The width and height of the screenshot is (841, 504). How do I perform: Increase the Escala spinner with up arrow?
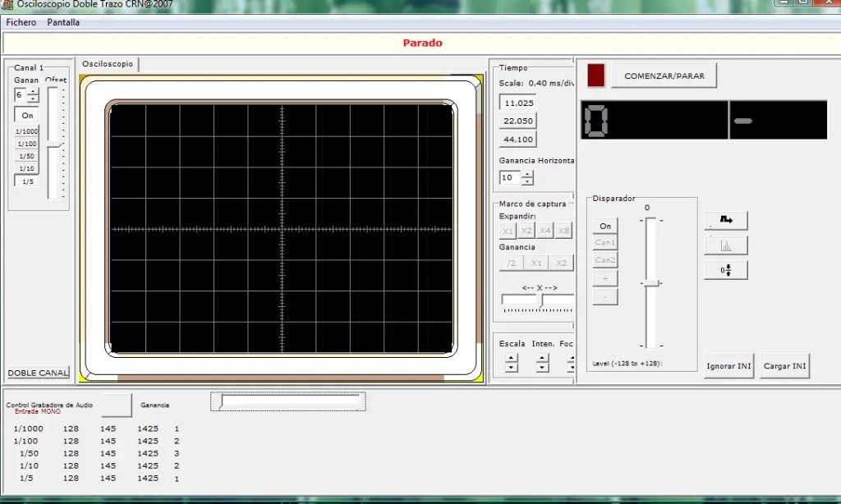(512, 358)
